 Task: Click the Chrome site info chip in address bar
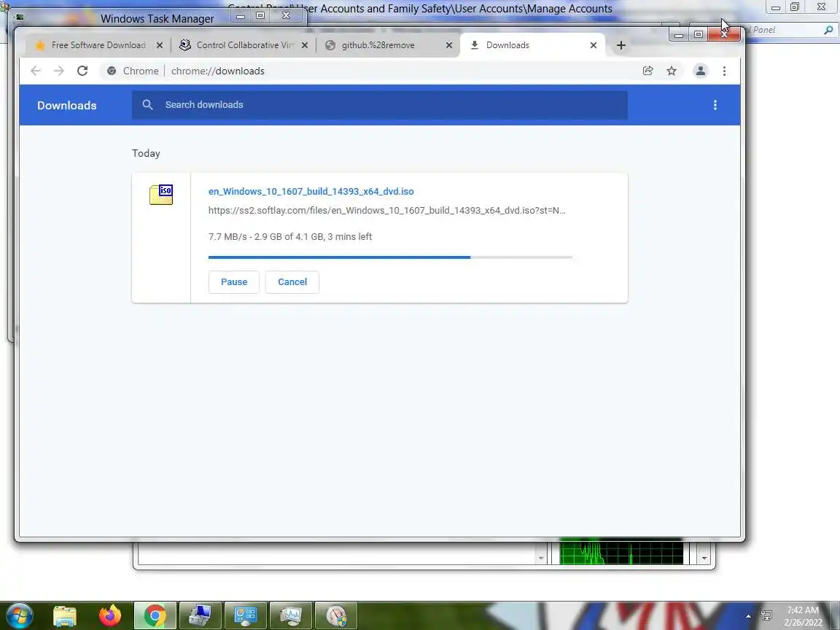tap(133, 71)
